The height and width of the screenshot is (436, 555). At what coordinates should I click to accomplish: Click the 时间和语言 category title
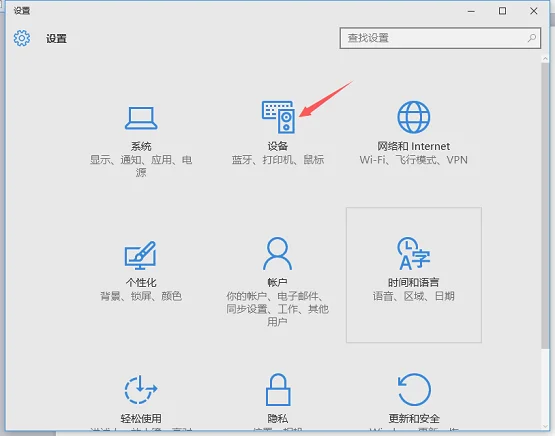coord(413,282)
